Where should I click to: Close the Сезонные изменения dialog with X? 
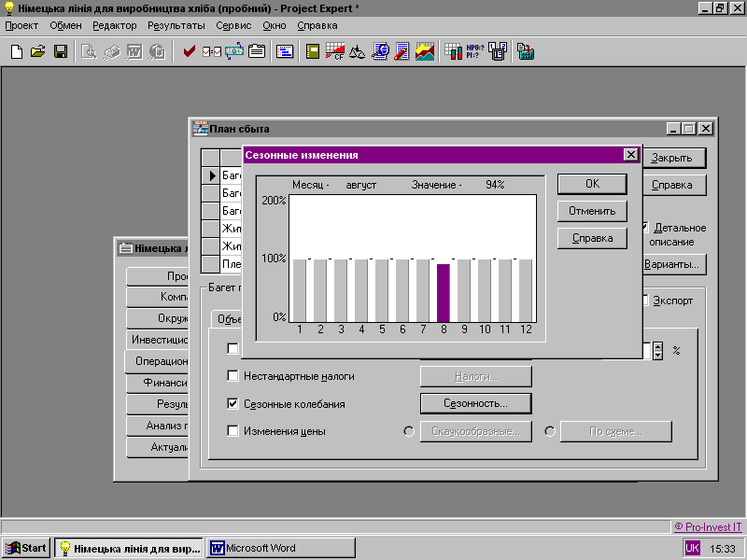click(x=631, y=155)
